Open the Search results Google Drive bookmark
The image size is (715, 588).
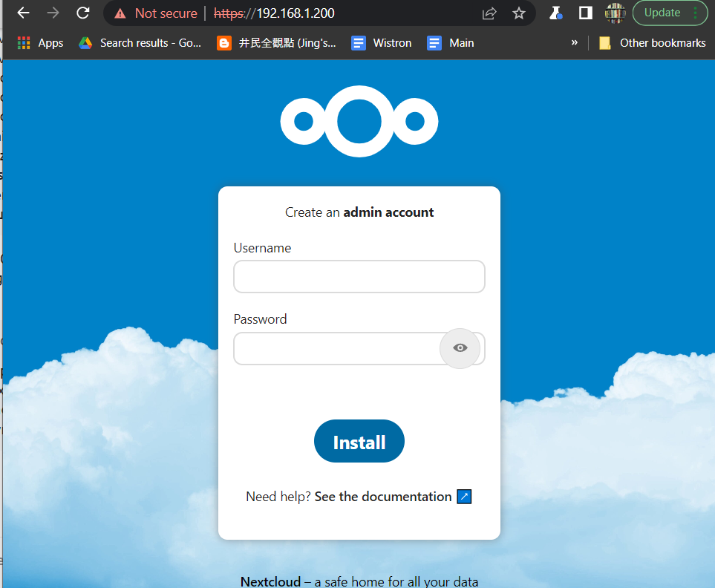pyautogui.click(x=140, y=43)
